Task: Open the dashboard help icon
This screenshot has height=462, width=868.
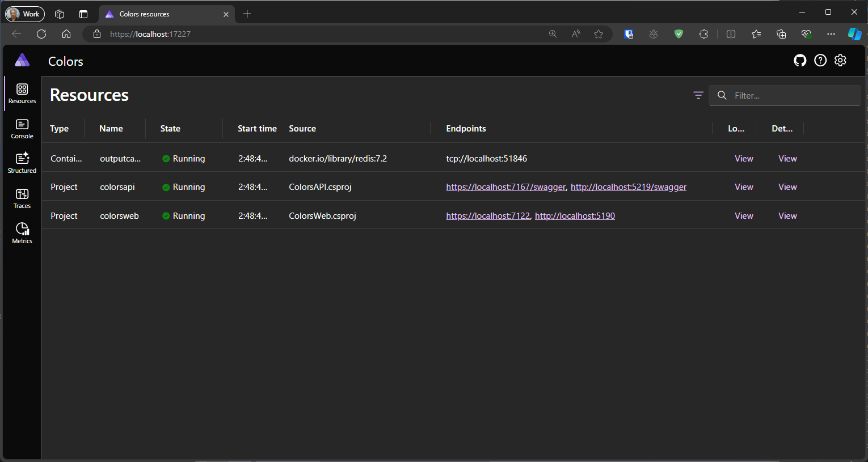Action: pos(820,61)
